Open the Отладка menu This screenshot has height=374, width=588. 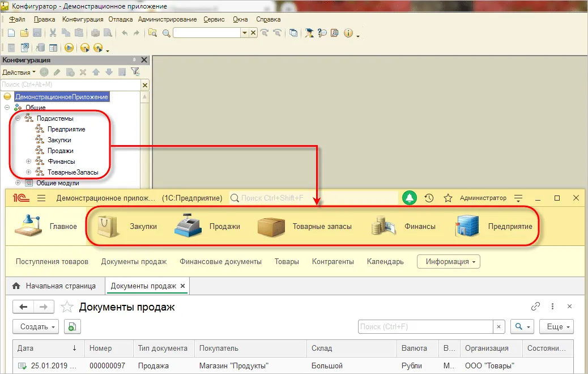120,19
